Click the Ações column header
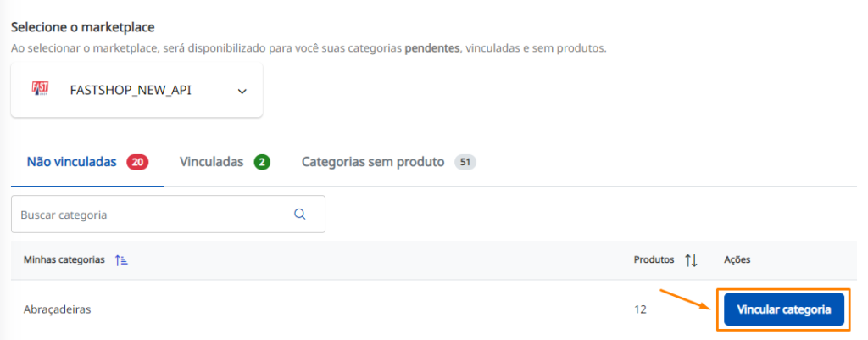Image resolution: width=868 pixels, height=340 pixels. pos(737,259)
